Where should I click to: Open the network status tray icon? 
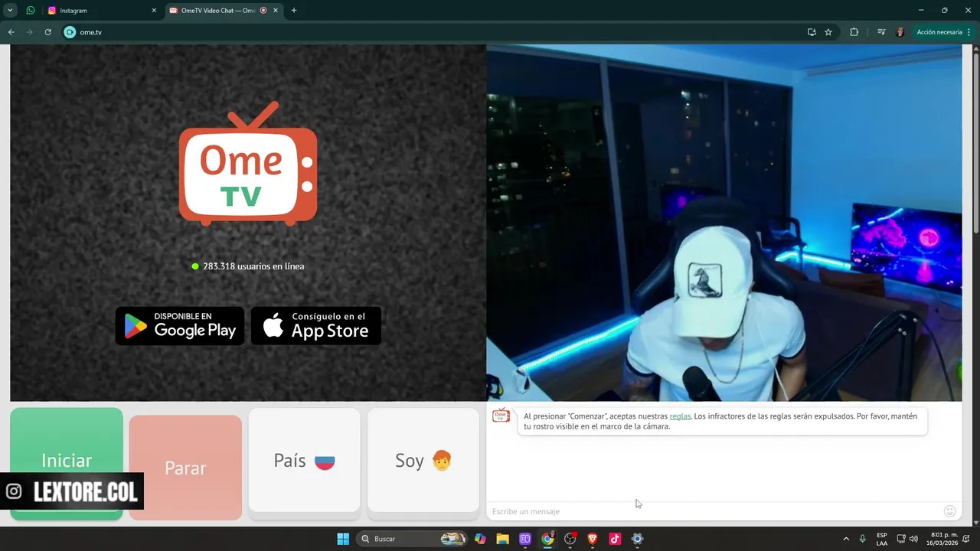click(x=901, y=539)
